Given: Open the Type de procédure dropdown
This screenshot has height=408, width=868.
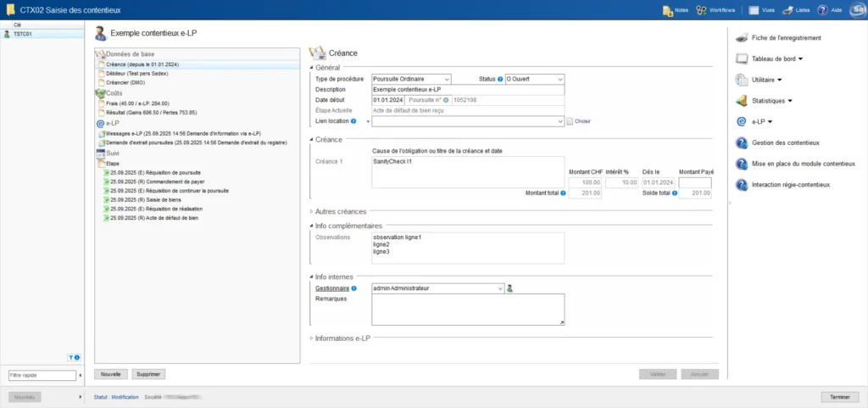Looking at the screenshot, I should (411, 79).
